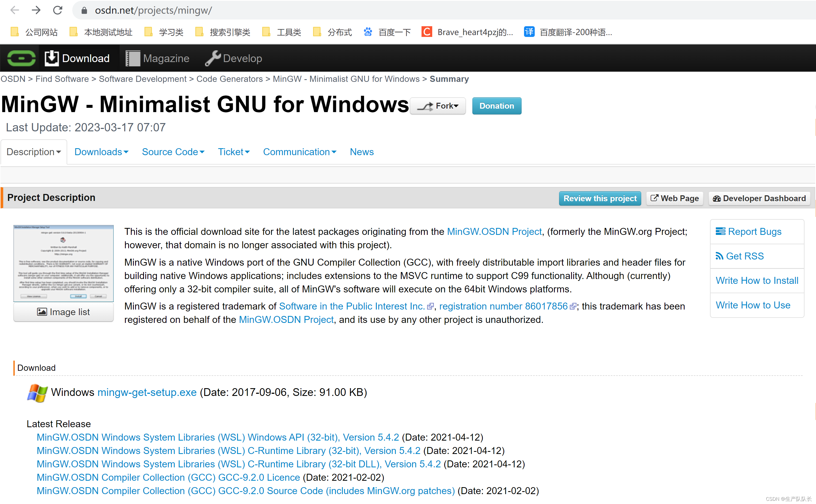This screenshot has height=504, width=816.
Task: Reload the page with browser refresh icon
Action: point(58,10)
